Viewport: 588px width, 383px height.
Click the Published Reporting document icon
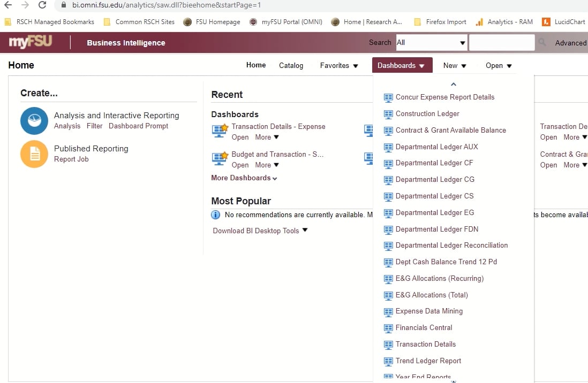tap(34, 154)
